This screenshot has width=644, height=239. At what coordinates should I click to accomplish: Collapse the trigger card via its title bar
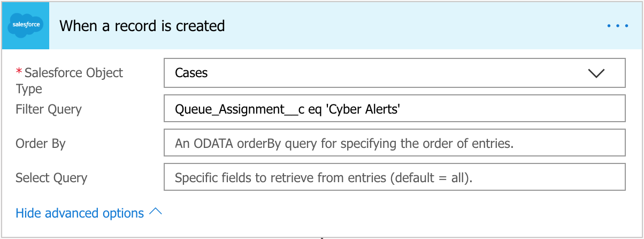407,25
